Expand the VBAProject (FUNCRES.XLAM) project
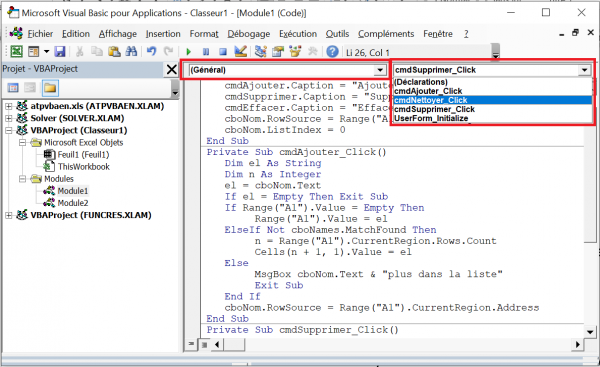 coord(8,215)
